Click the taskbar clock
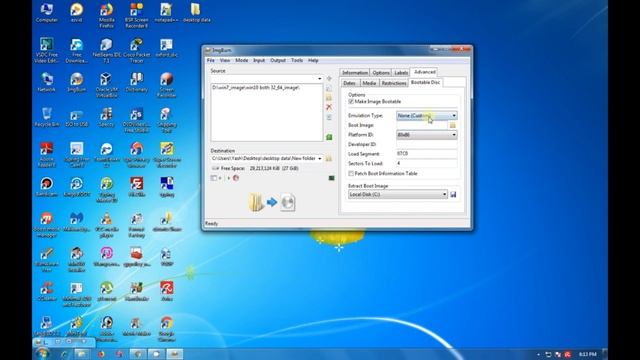The image size is (640, 360). click(588, 354)
